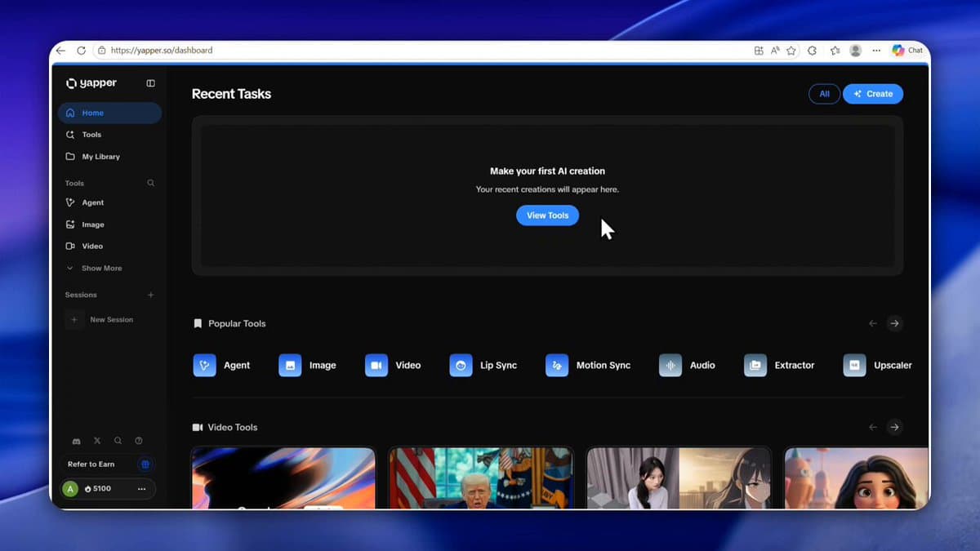This screenshot has width=980, height=551.
Task: Open the Oval Office video thumbnail
Action: (481, 478)
